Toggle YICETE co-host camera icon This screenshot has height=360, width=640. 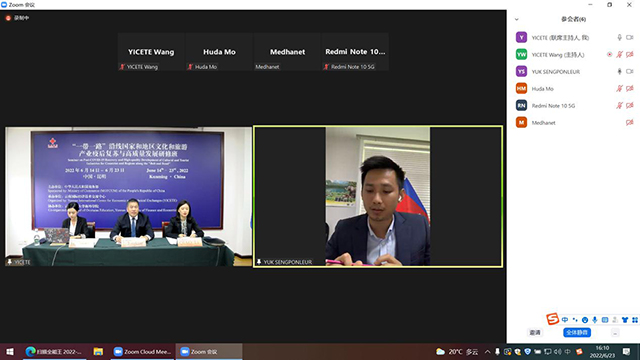629,38
